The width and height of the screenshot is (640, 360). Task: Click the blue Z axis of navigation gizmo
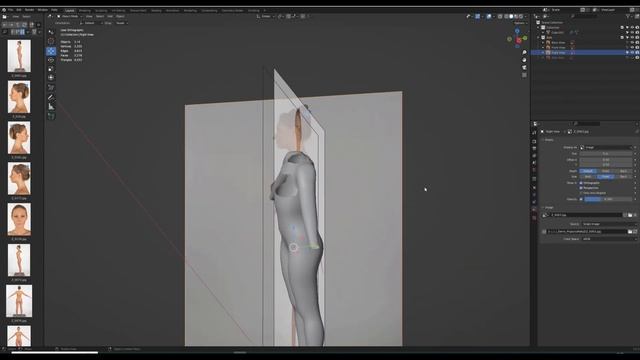point(517,31)
